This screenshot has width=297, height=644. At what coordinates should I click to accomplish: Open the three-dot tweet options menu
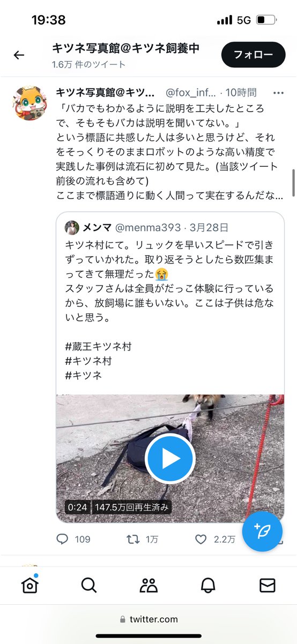pyautogui.click(x=278, y=93)
